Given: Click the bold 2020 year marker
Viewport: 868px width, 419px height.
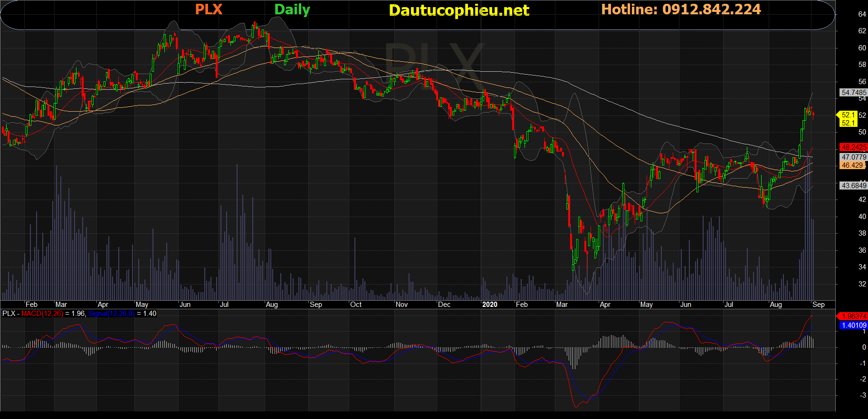Looking at the screenshot, I should [489, 305].
